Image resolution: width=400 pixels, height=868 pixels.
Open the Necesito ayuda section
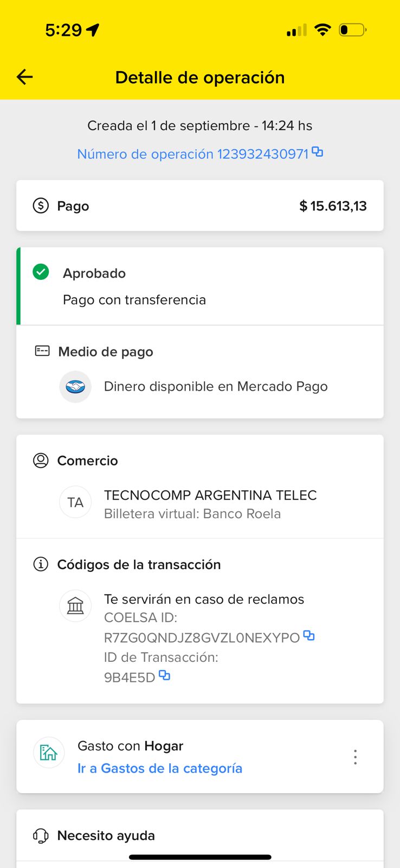pyautogui.click(x=106, y=835)
